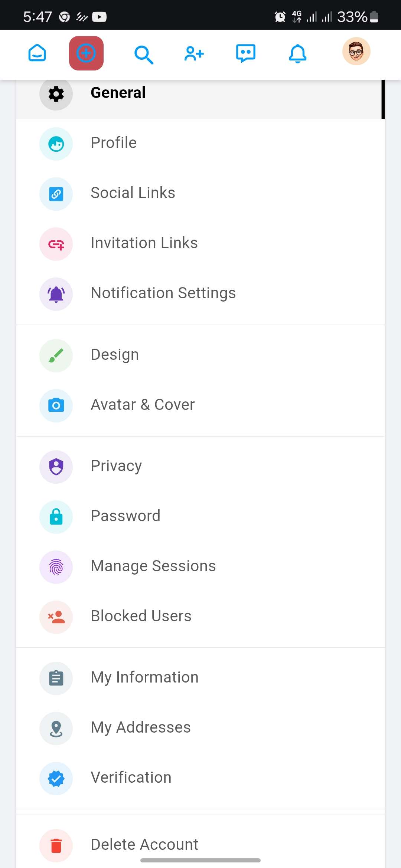
Task: Tap the red create post plus icon
Action: 86,53
